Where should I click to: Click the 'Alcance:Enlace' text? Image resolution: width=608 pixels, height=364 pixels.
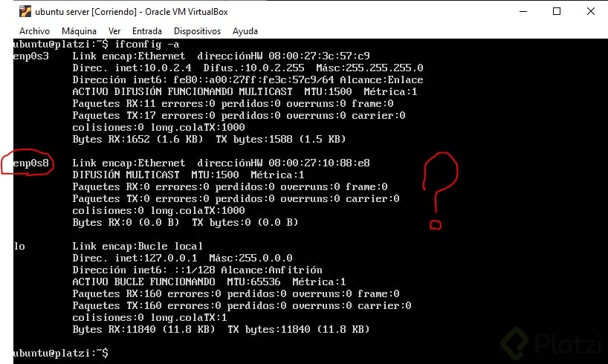pyautogui.click(x=381, y=79)
